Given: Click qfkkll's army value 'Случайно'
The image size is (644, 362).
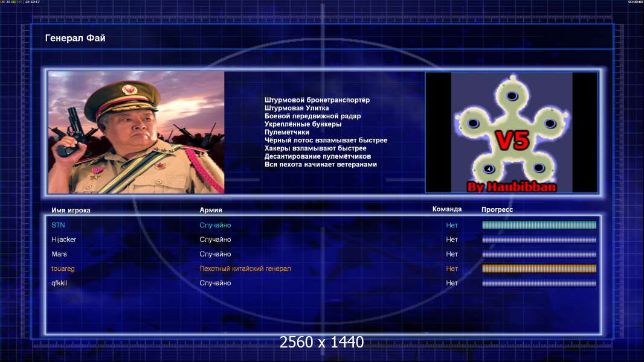Looking at the screenshot, I should tap(215, 283).
